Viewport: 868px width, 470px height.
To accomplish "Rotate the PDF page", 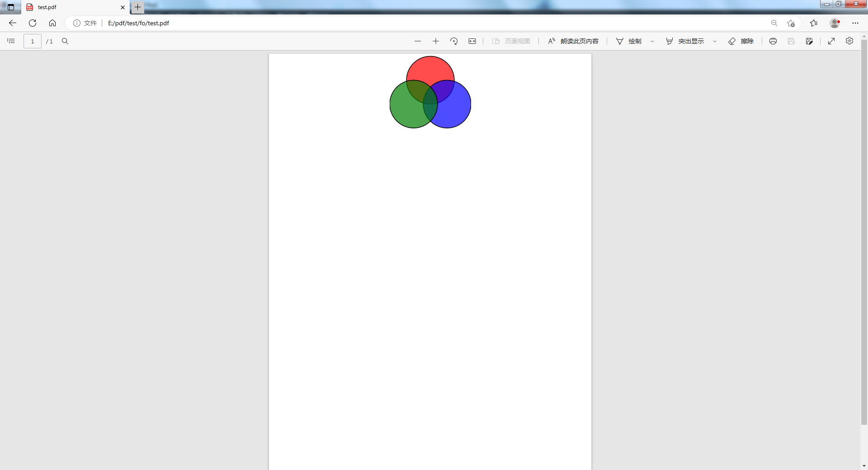I will (x=454, y=41).
